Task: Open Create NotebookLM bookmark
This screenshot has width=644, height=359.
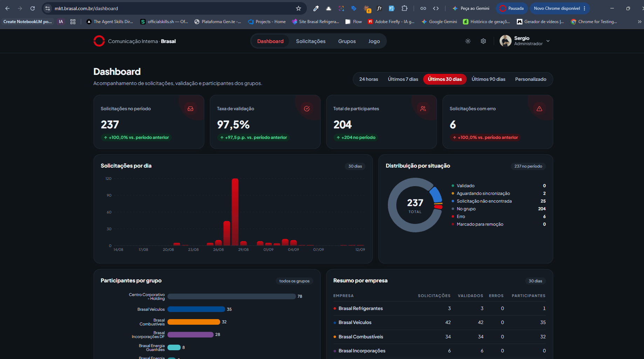Action: click(27, 22)
